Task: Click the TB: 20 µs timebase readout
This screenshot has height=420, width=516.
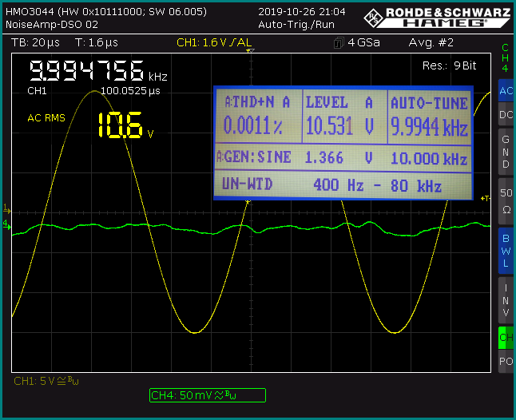Action: tap(35, 43)
